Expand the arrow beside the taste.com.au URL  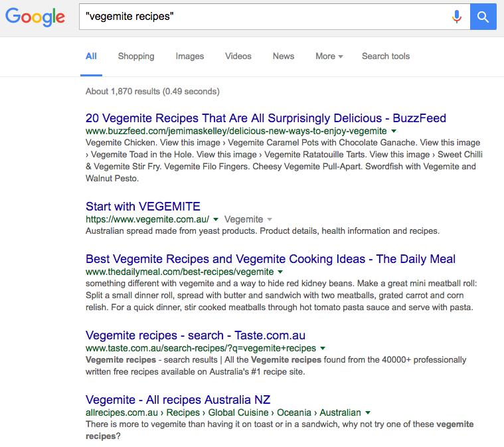point(323,348)
